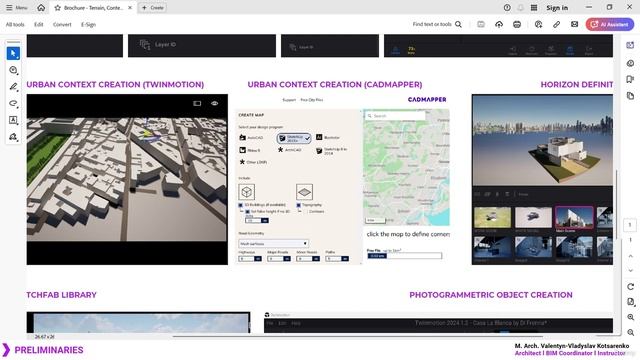The width and height of the screenshot is (640, 360).
Task: Click the Save file icon
Action: pyautogui.click(x=481, y=24)
